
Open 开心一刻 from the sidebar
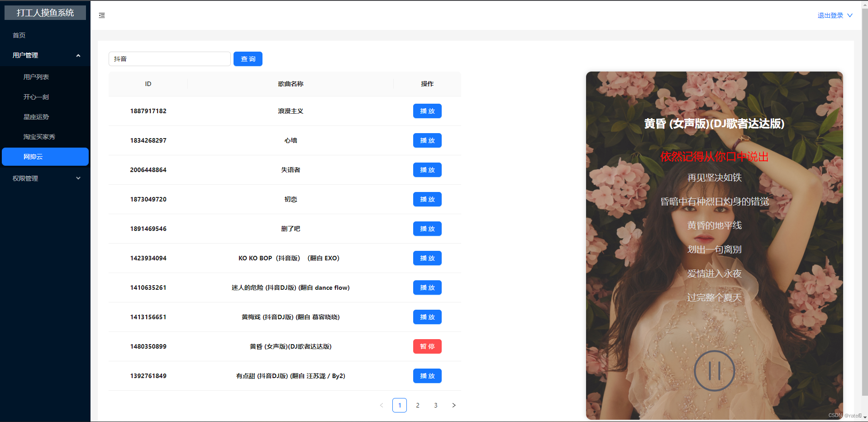coord(36,96)
